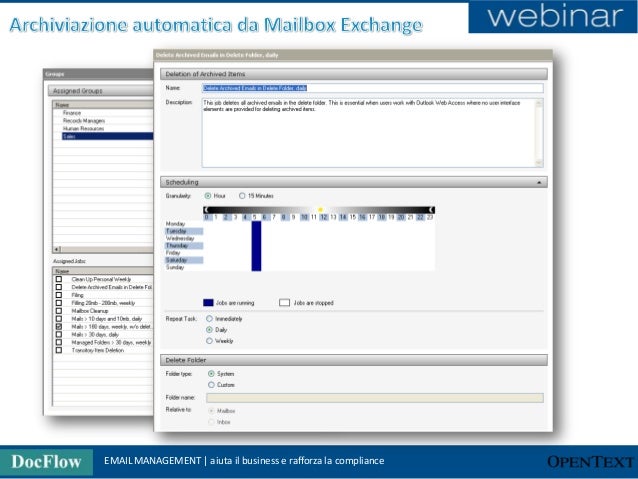Select System folder type
638x479 pixels.
click(211, 374)
